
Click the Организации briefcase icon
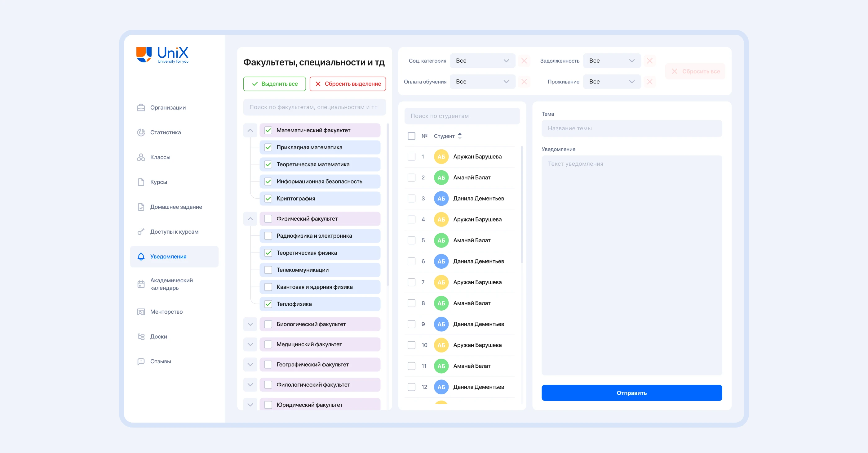[x=141, y=108]
